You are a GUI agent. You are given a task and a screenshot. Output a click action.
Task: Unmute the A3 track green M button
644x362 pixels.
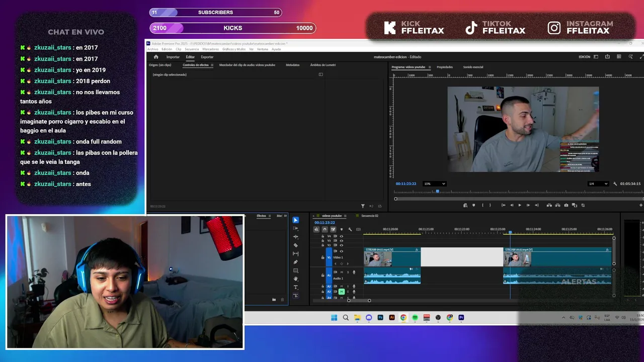(x=342, y=292)
